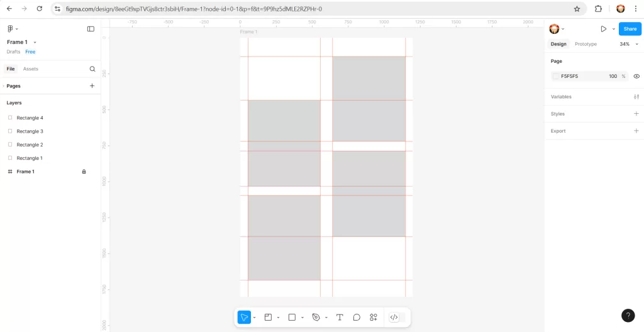Click page color swatch F5F5F5
644x332 pixels.
click(x=556, y=77)
